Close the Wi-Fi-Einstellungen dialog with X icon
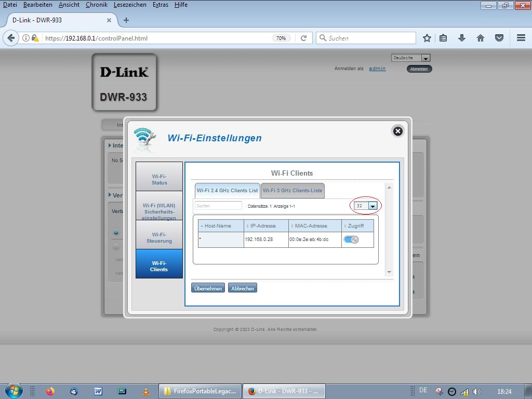Screen dimensions: 532x399 (397, 131)
